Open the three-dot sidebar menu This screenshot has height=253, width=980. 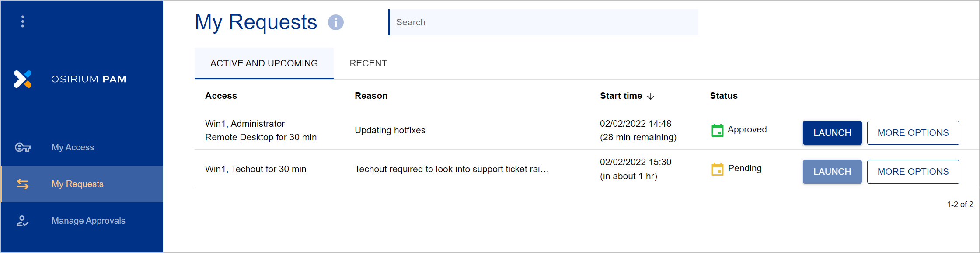coord(23,21)
